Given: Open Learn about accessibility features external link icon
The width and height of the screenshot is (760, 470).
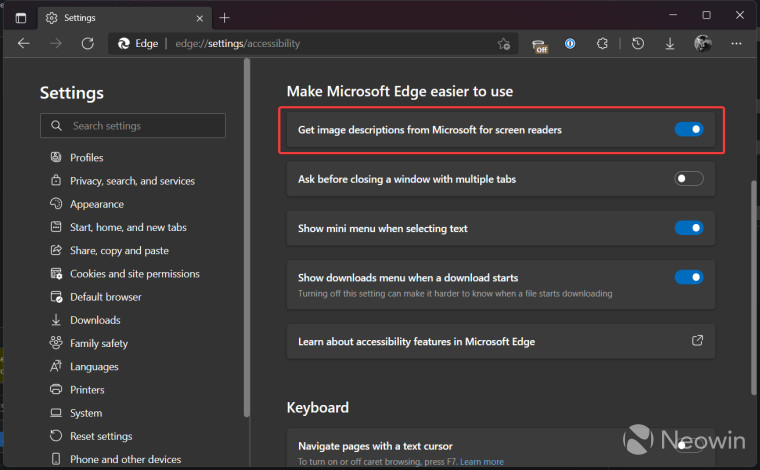Looking at the screenshot, I should click(x=697, y=341).
